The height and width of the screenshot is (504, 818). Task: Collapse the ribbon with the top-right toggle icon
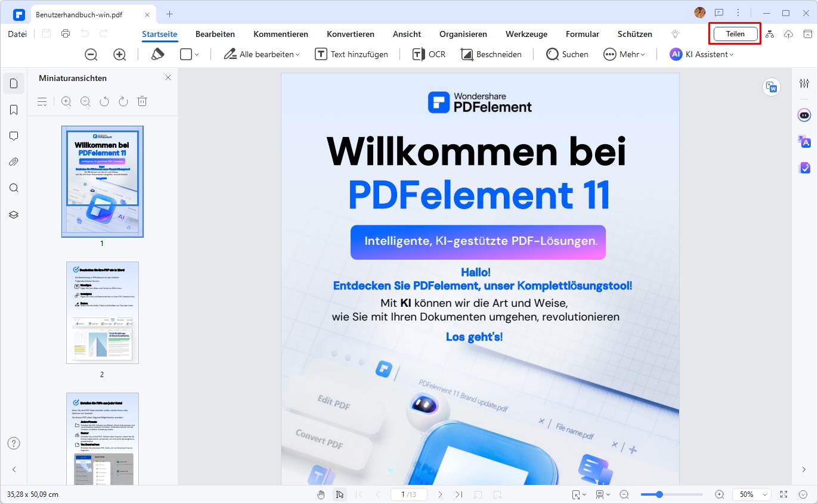point(807,34)
